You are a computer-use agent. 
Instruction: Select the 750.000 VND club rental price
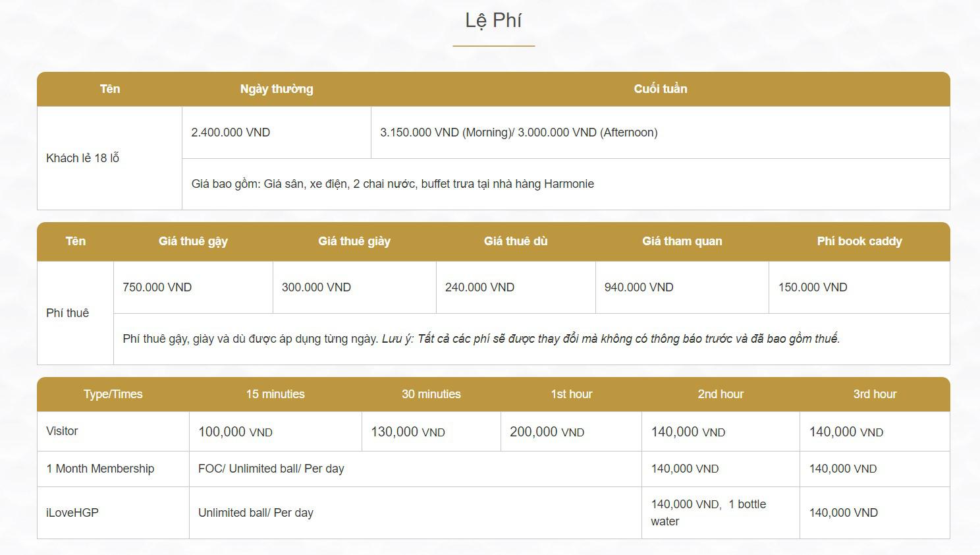[x=157, y=287]
